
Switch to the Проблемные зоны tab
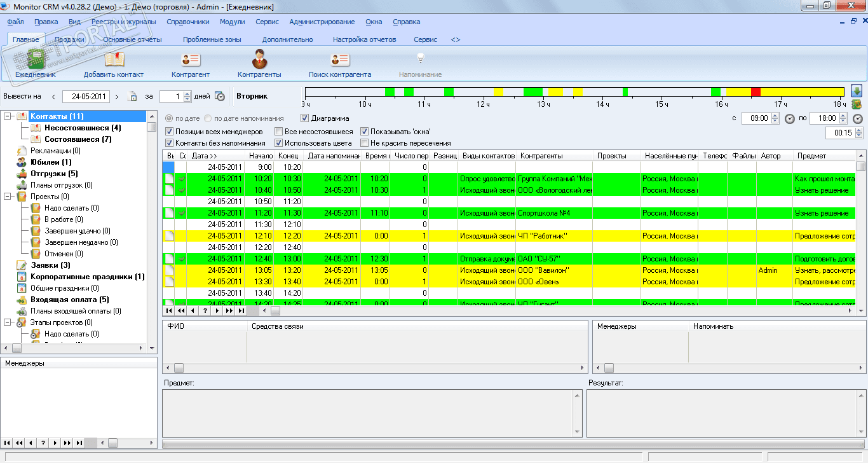(212, 39)
